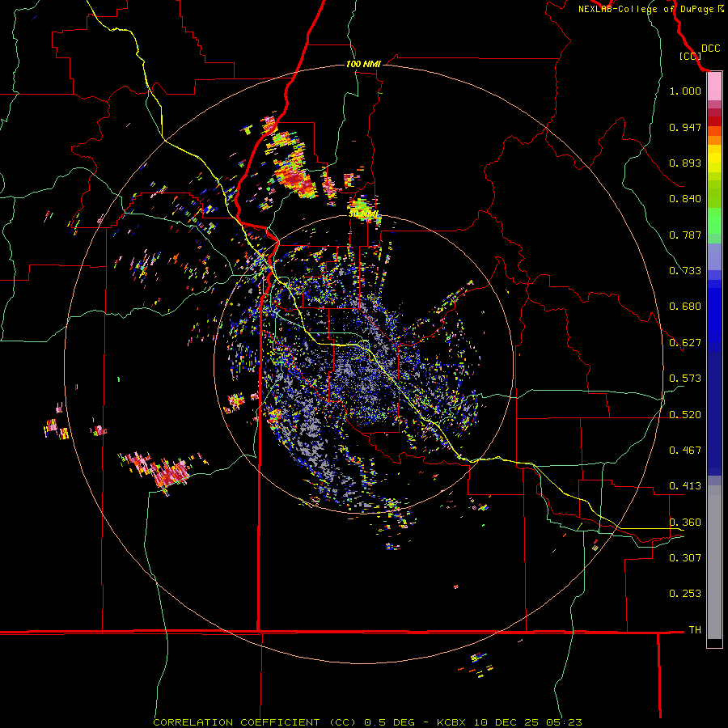Click the DCC legend title
728x728 pixels.
pyautogui.click(x=711, y=49)
